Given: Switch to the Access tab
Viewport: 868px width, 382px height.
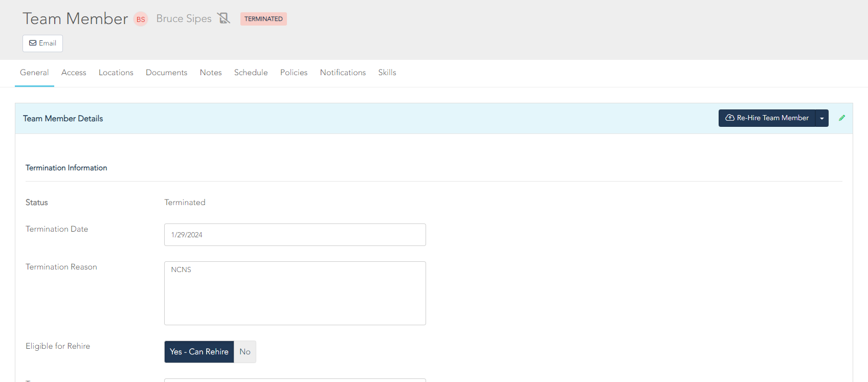Looking at the screenshot, I should (74, 73).
